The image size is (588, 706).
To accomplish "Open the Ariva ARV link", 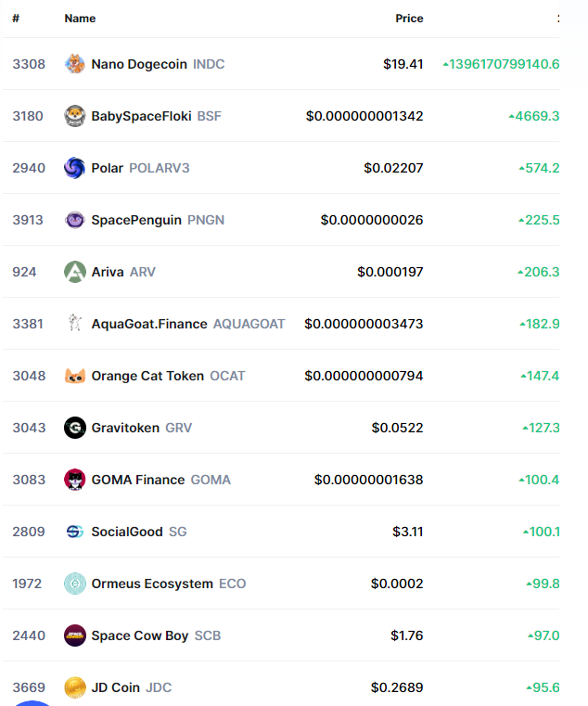I will point(123,272).
